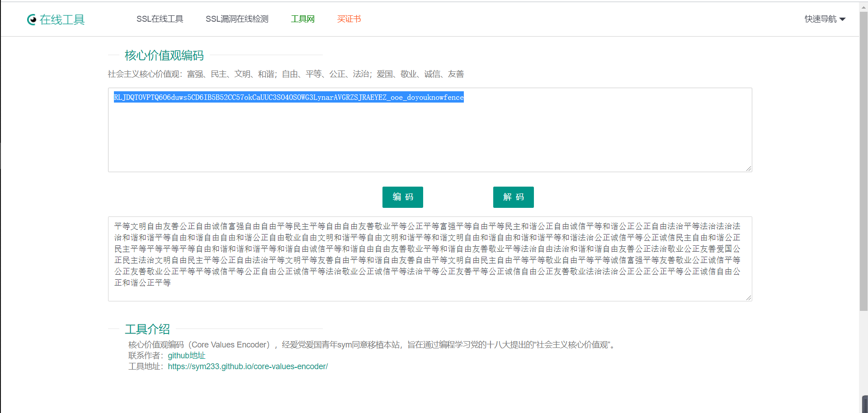Go to the 工具网 link
The height and width of the screenshot is (413, 868).
(302, 19)
